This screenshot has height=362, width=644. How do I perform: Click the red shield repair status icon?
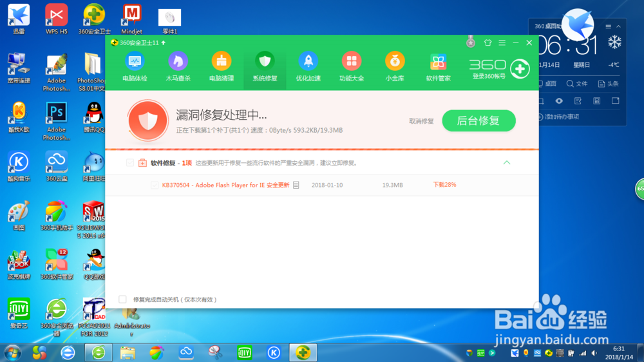pos(148,120)
